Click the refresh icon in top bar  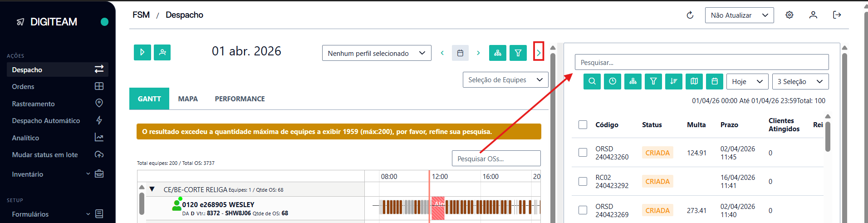tap(690, 15)
